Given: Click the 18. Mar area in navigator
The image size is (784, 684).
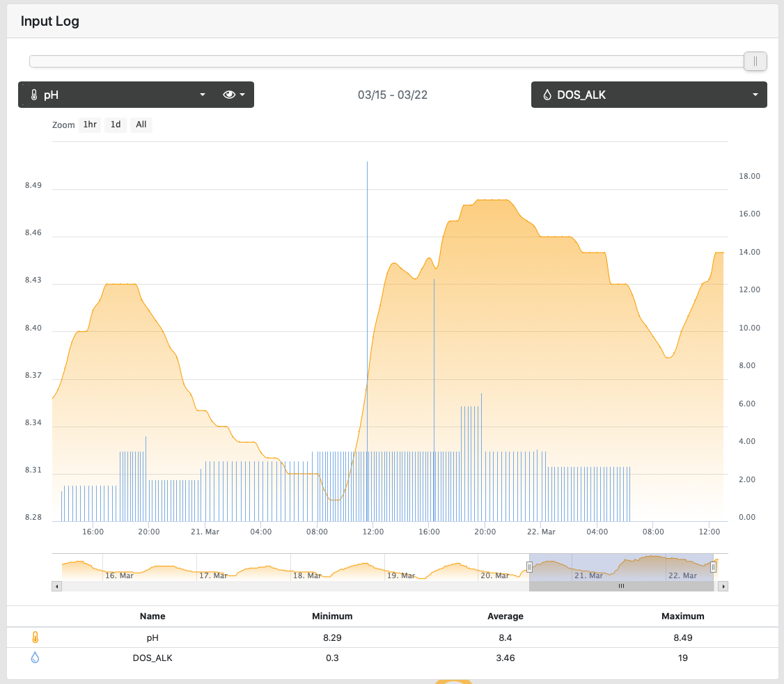Looking at the screenshot, I should 307,575.
